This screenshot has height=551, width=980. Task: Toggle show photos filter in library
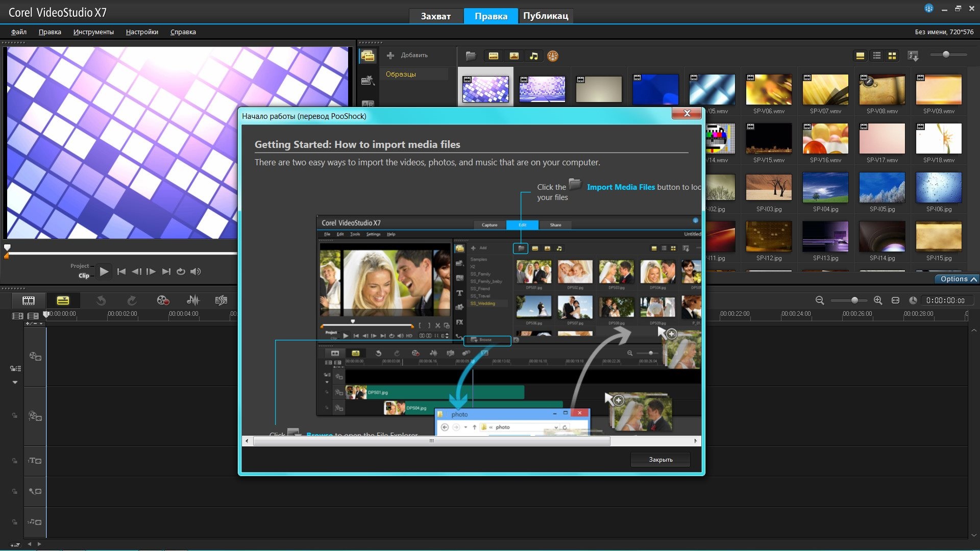click(x=514, y=56)
